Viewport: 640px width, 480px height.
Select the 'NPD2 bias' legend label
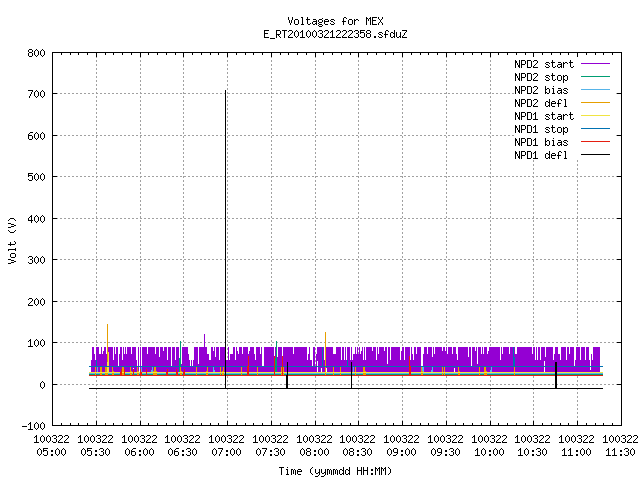point(541,90)
